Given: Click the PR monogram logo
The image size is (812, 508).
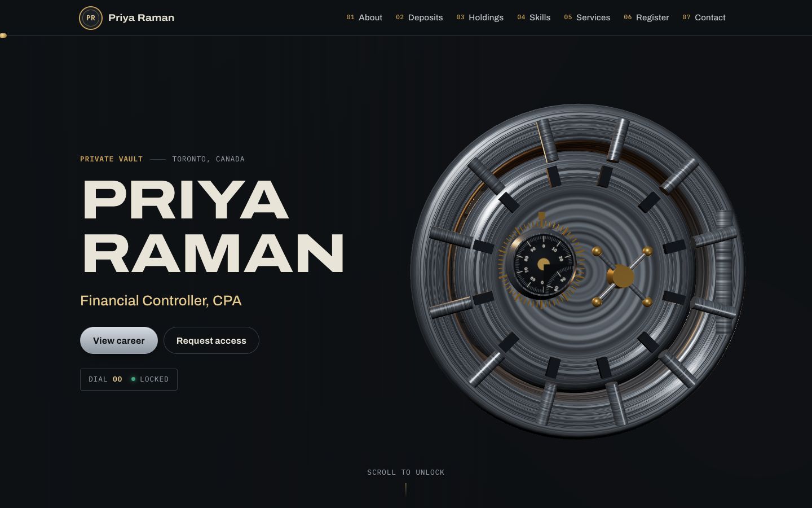Looking at the screenshot, I should [91, 17].
